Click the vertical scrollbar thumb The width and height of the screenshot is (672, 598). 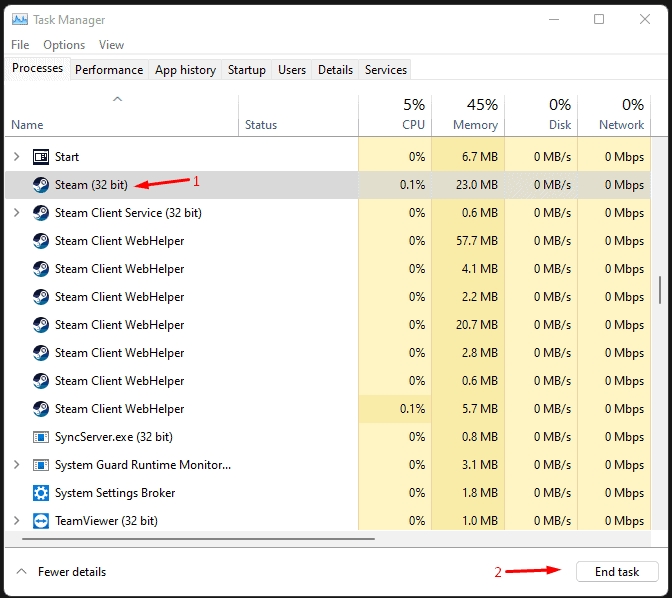(x=660, y=290)
